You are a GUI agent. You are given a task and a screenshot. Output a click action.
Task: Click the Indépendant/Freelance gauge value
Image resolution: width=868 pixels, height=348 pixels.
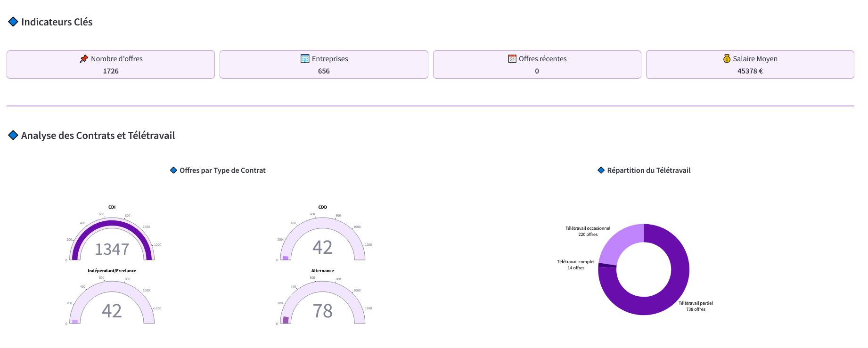pyautogui.click(x=112, y=311)
